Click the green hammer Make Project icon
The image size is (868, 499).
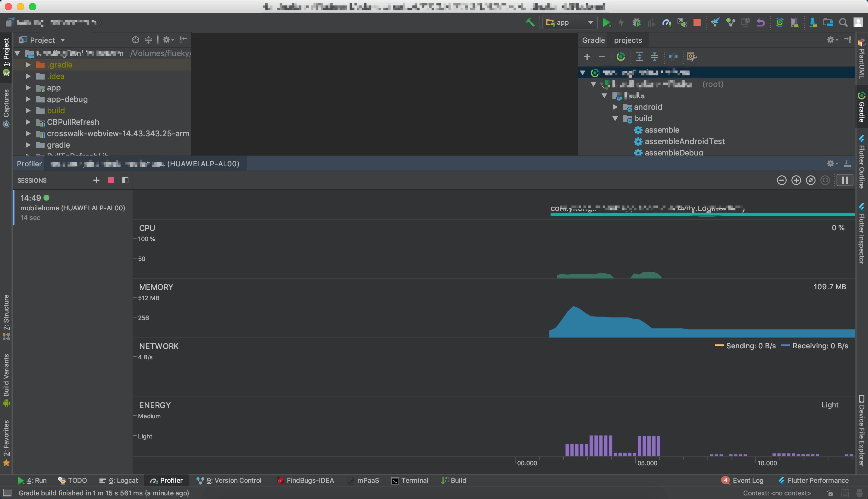530,23
